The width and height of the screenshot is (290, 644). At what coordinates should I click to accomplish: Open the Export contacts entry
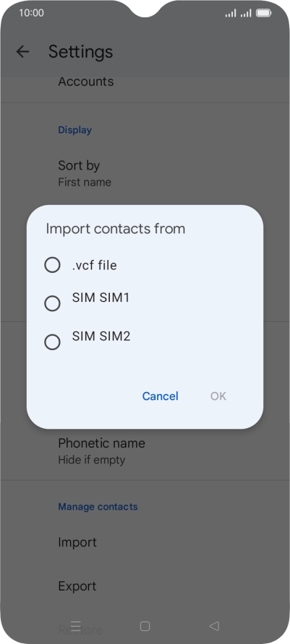145,586
